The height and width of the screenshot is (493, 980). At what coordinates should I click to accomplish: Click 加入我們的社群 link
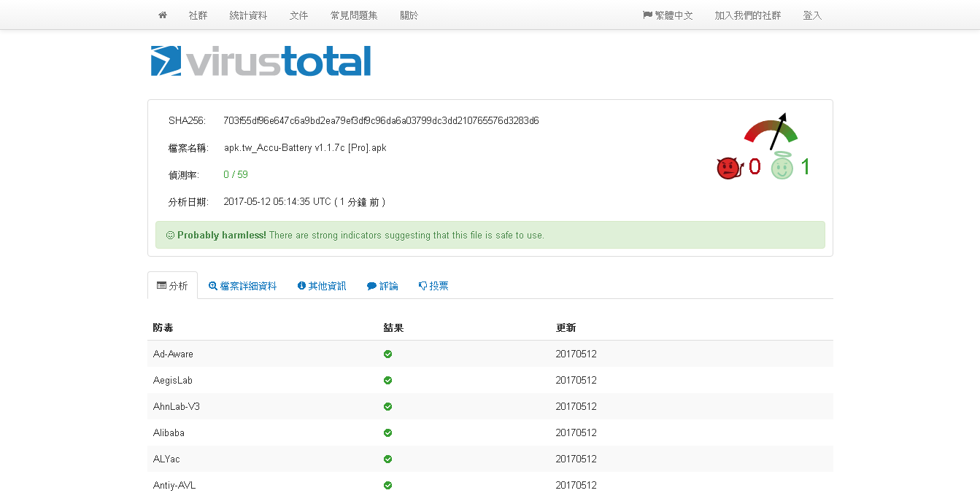click(x=748, y=15)
